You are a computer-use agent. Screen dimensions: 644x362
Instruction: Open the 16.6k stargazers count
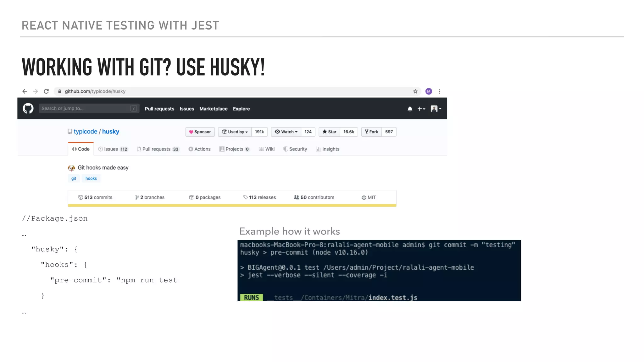(x=349, y=132)
